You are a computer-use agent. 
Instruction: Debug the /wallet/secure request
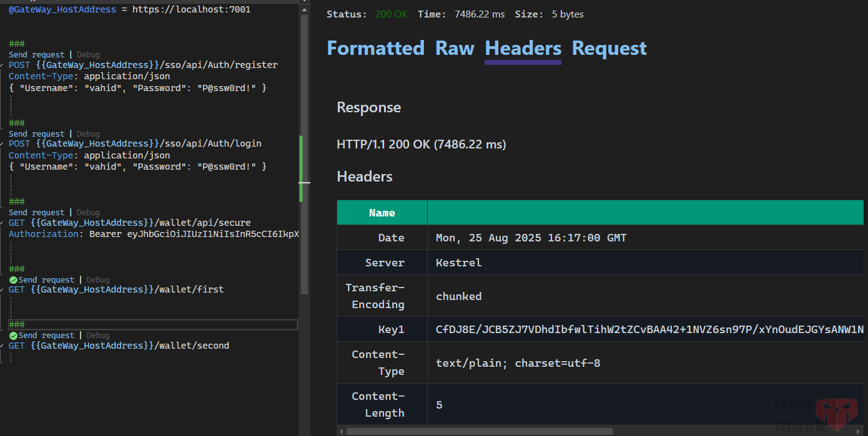pyautogui.click(x=87, y=212)
